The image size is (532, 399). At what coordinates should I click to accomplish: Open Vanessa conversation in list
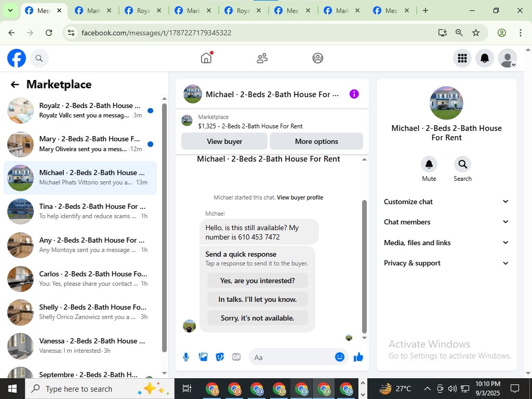pos(80,345)
